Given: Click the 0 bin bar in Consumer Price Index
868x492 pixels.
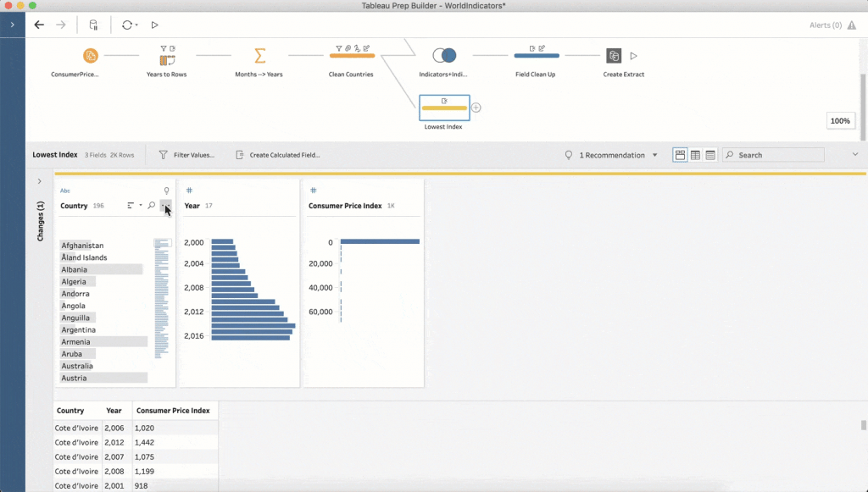Looking at the screenshot, I should click(380, 241).
